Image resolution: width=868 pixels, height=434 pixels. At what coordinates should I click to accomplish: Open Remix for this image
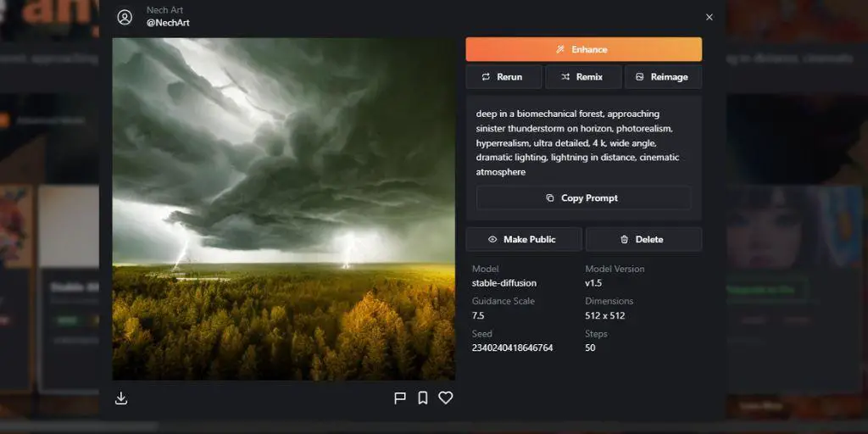pyautogui.click(x=583, y=77)
